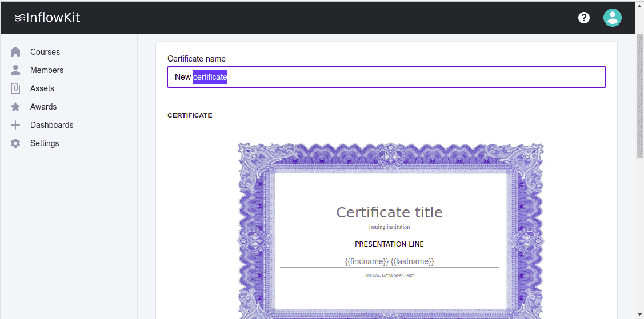Go to Courses text label in sidebar
Image resolution: width=644 pixels, height=319 pixels.
pyautogui.click(x=45, y=52)
